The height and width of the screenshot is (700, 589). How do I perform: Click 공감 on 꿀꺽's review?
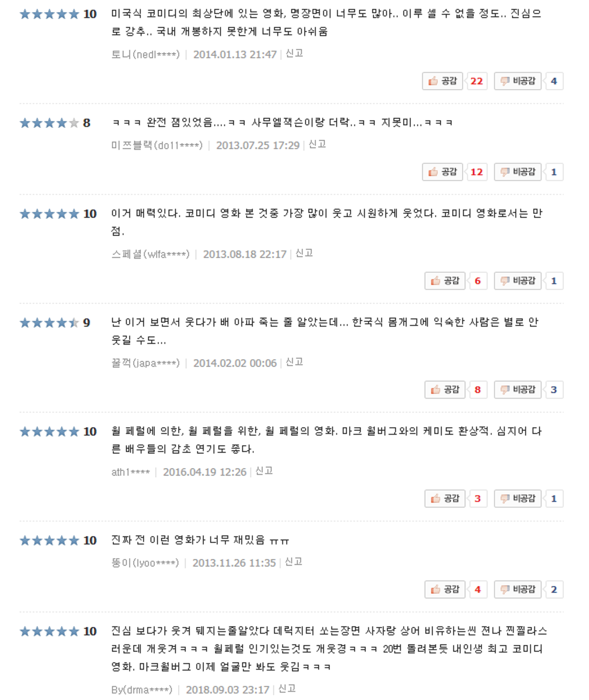tap(445, 390)
